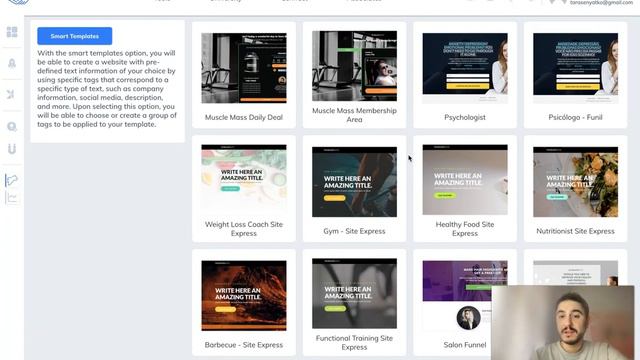640x360 pixels.
Task: Click the presenter webcam video overlay
Action: point(563,323)
